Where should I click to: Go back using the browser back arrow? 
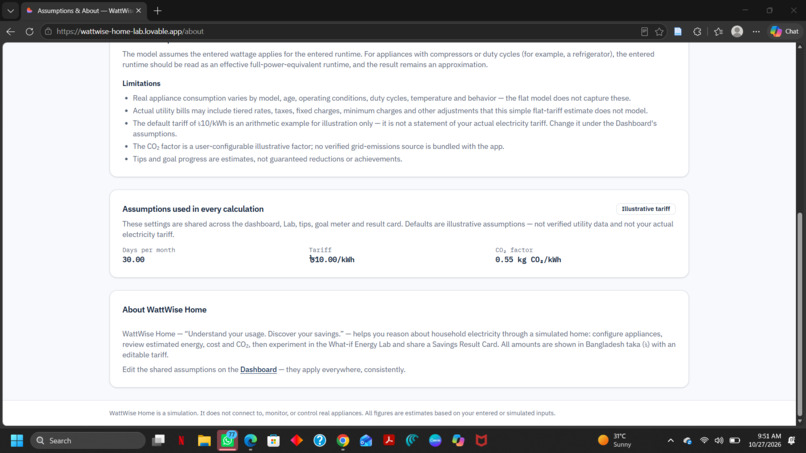coord(10,31)
